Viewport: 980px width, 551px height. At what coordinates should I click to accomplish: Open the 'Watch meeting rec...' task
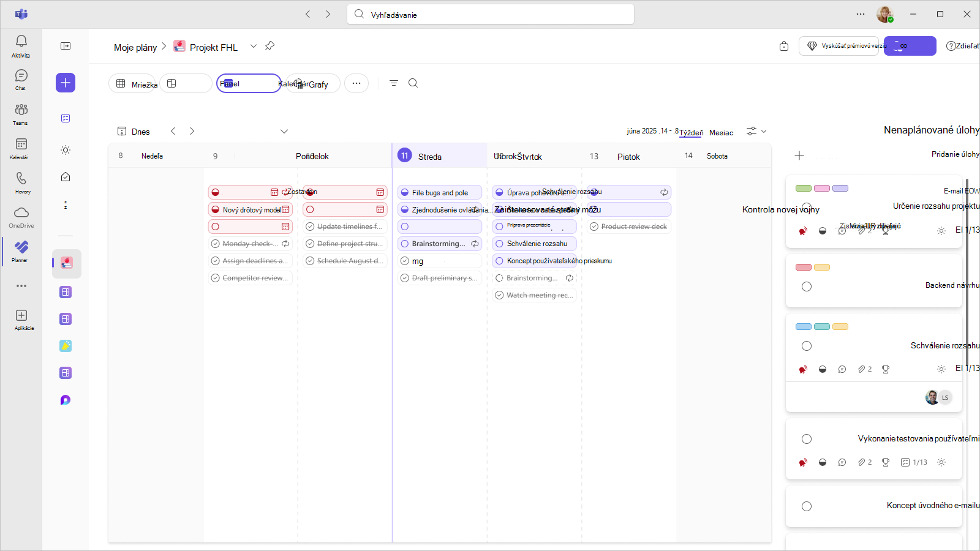(535, 295)
